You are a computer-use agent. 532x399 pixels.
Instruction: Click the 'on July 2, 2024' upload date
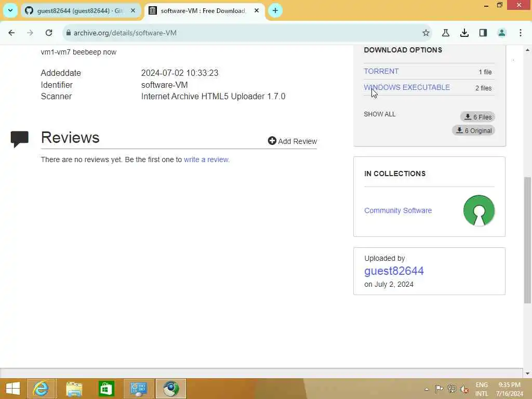click(x=389, y=284)
